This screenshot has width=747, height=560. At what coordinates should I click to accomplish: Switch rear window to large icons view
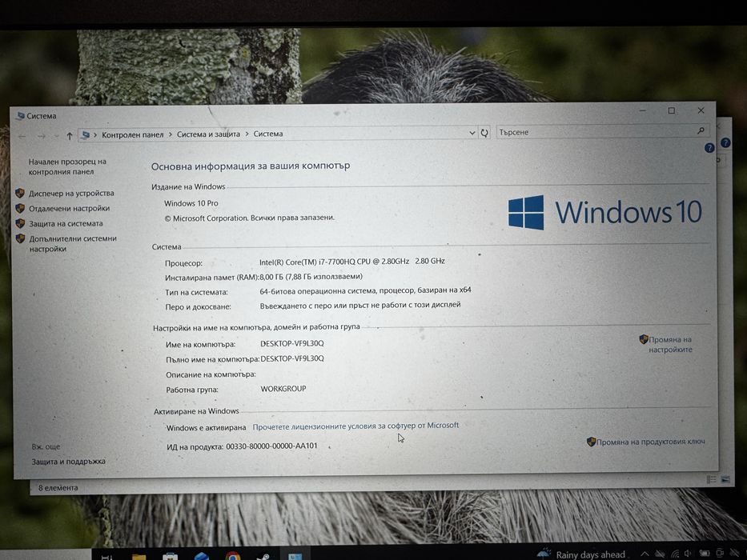[725, 479]
